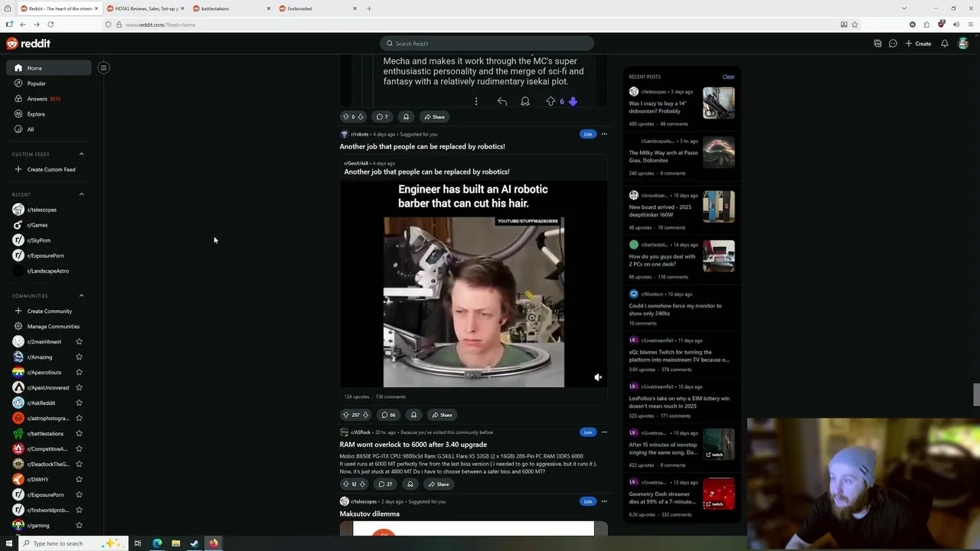Open the Create Custom Feed option
The width and height of the screenshot is (980, 551).
[x=49, y=169]
